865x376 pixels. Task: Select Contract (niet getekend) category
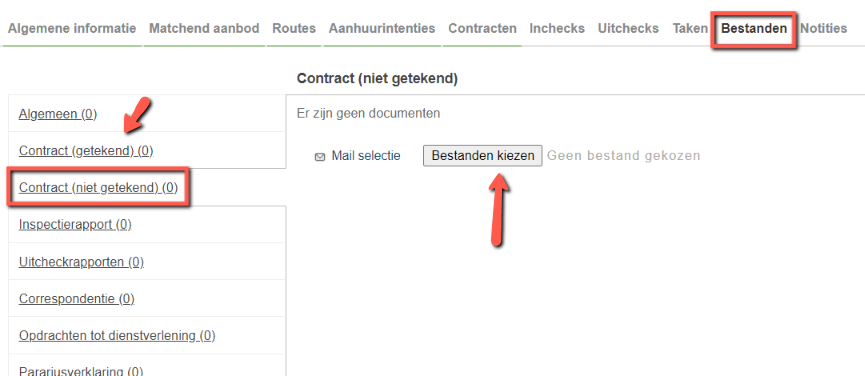pyautogui.click(x=98, y=188)
